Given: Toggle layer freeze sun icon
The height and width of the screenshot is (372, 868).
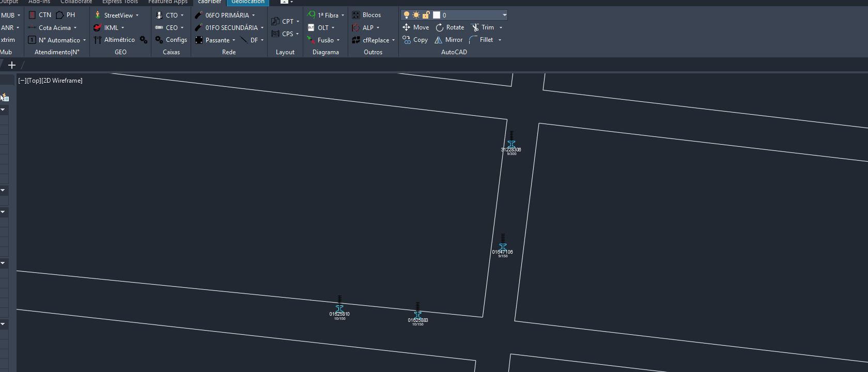Looking at the screenshot, I should pyautogui.click(x=416, y=15).
